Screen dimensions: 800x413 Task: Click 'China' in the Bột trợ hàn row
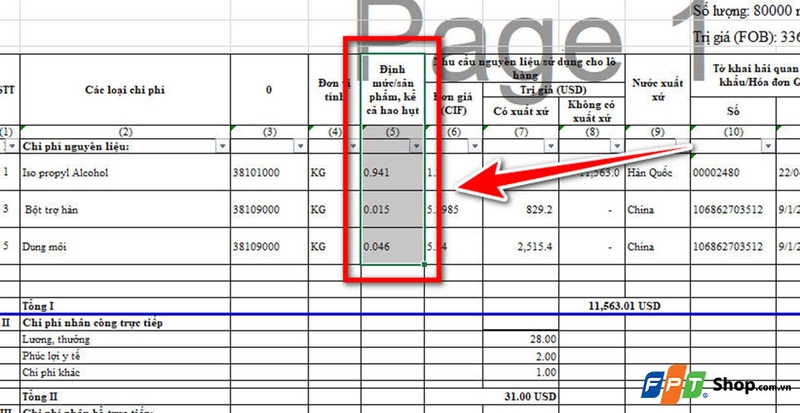(x=658, y=209)
